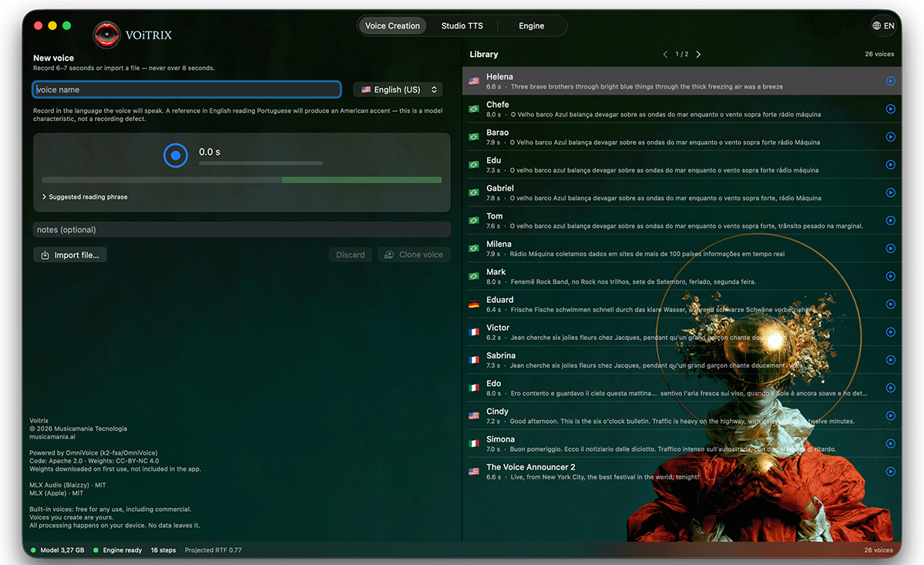Click the Import file... button
The image size is (924, 565).
point(70,255)
